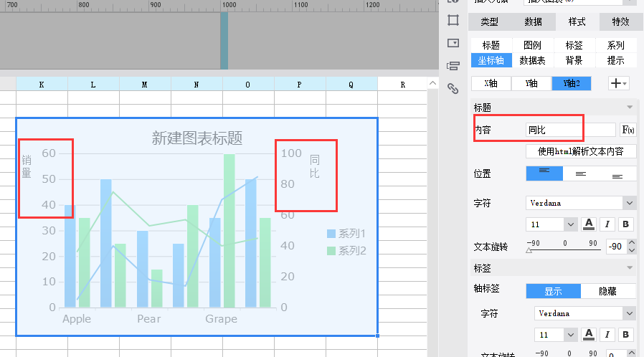644x357 pixels.
Task: Toggle italic for axis label text
Action: [607, 335]
